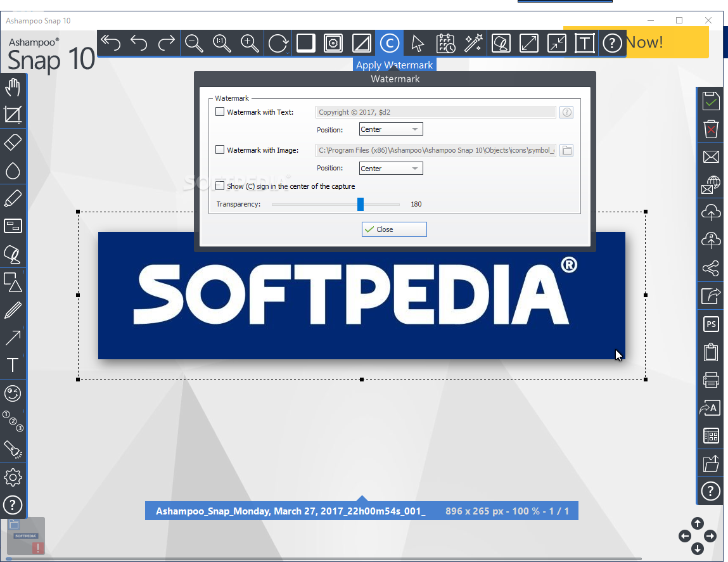Click the resize enlarge arrow icon

[529, 43]
